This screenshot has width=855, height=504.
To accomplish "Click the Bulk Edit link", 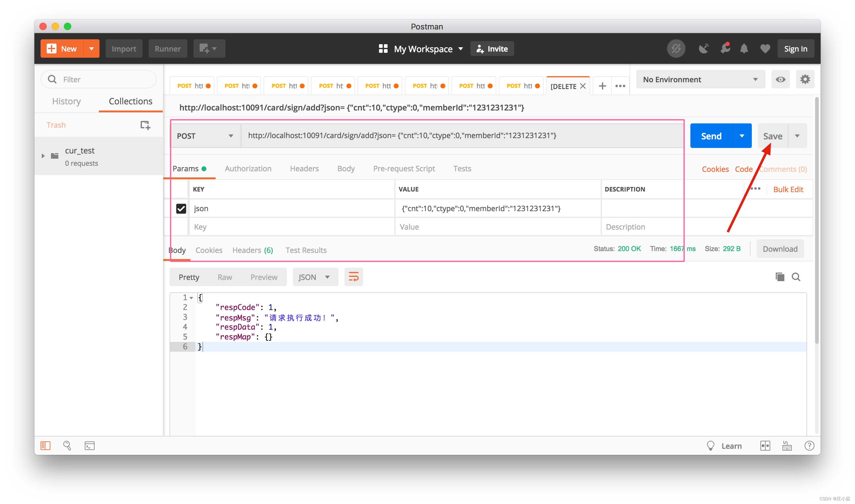I will 788,189.
